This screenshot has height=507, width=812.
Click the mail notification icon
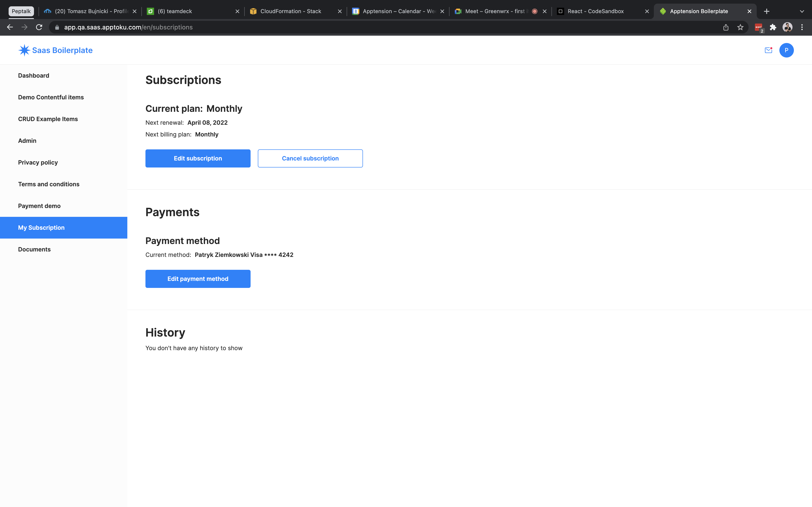[x=768, y=50]
